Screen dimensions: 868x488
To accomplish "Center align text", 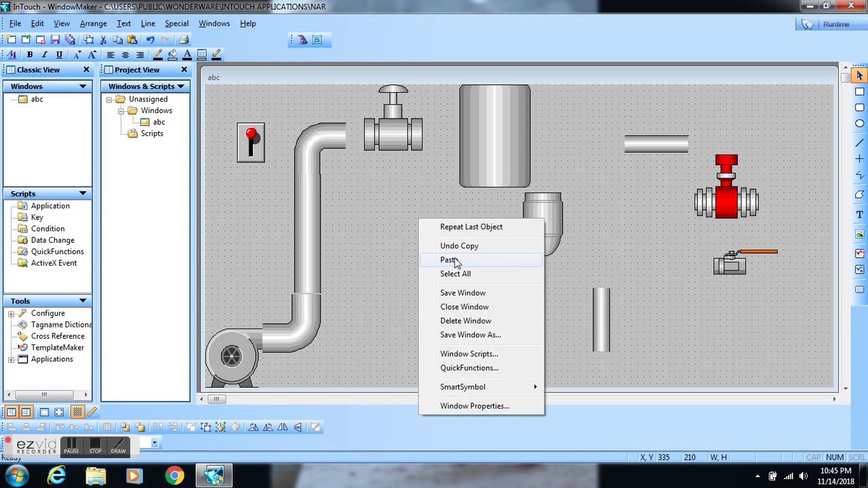I will [x=125, y=55].
